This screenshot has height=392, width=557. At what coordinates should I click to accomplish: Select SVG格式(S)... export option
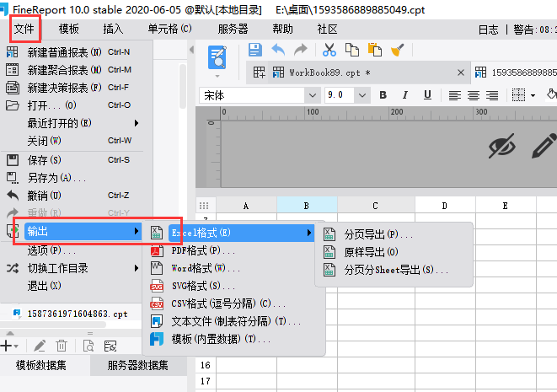coord(234,286)
